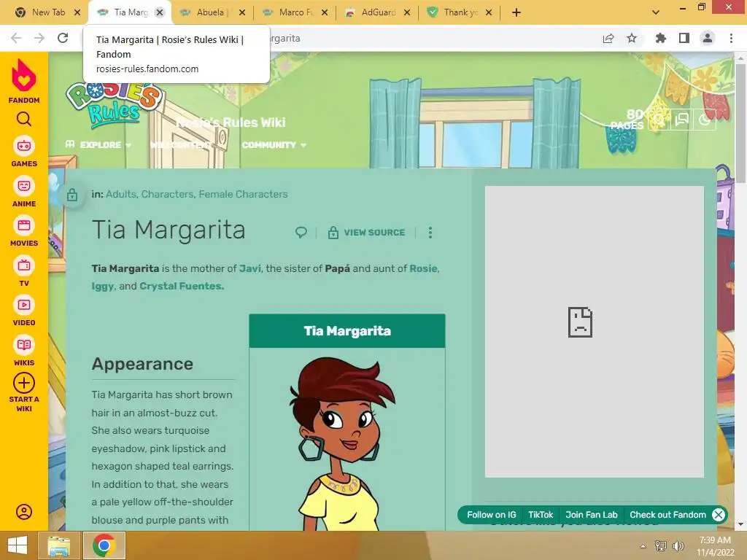Click Follow on IG
This screenshot has width=747, height=560.
491,515
